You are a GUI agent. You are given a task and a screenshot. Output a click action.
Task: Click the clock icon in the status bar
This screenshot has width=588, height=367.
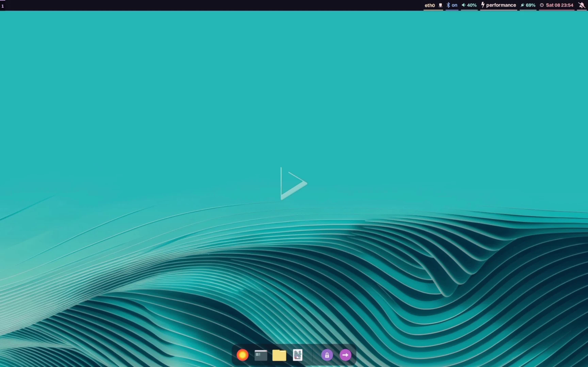(542, 5)
